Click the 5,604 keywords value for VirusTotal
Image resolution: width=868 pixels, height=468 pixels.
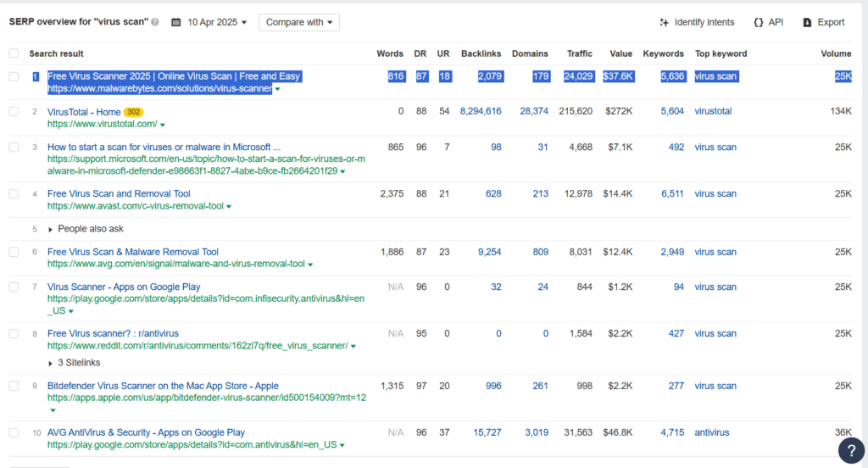pos(672,111)
